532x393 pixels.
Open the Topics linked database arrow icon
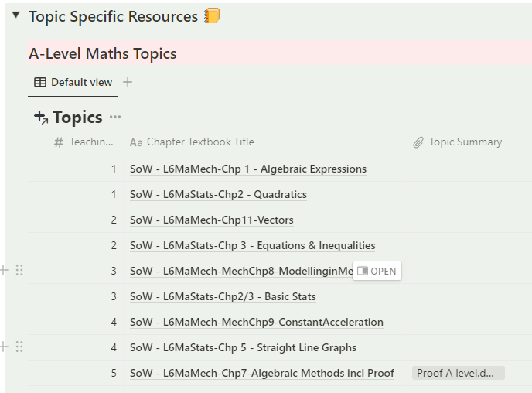pos(41,118)
